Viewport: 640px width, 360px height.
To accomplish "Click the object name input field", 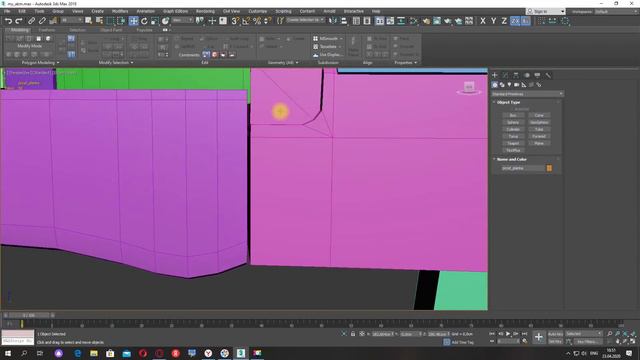I will (x=523, y=168).
